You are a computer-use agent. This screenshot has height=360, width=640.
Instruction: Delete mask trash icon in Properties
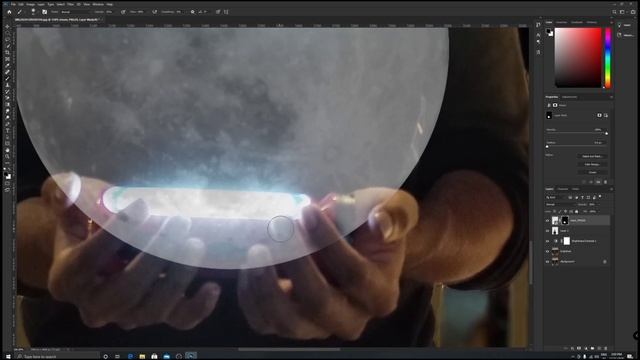tap(605, 182)
